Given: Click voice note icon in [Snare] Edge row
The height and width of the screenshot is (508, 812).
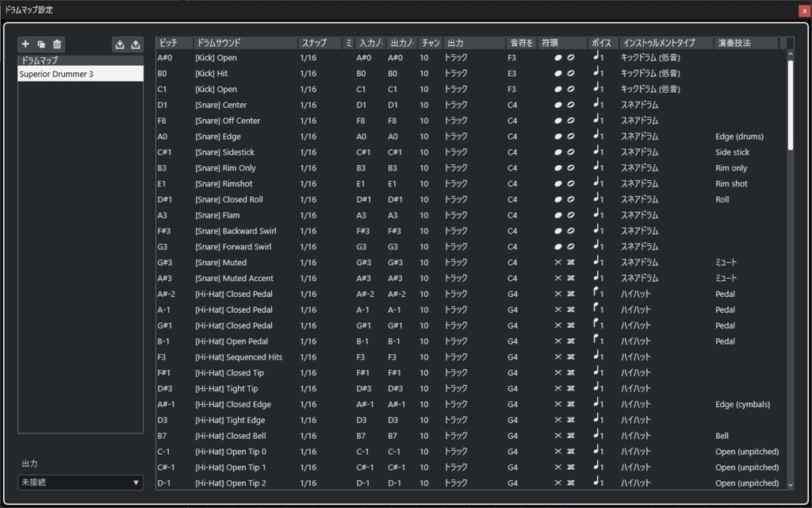Looking at the screenshot, I should tap(598, 136).
